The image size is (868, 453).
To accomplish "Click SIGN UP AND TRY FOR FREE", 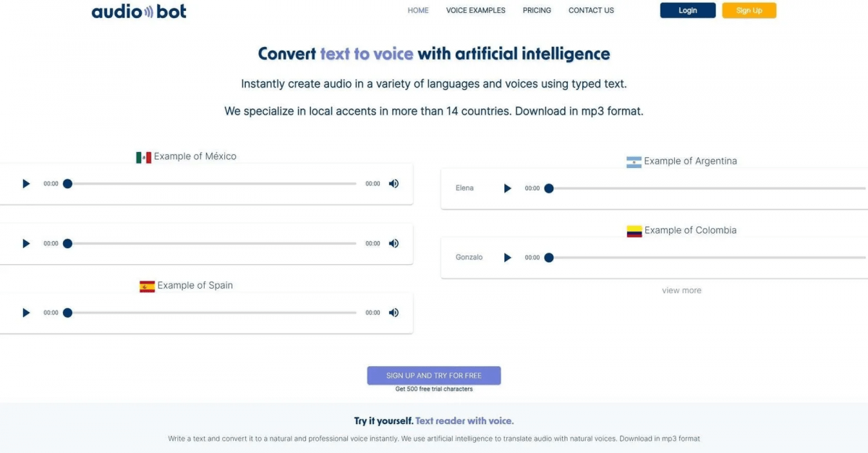I will (434, 376).
